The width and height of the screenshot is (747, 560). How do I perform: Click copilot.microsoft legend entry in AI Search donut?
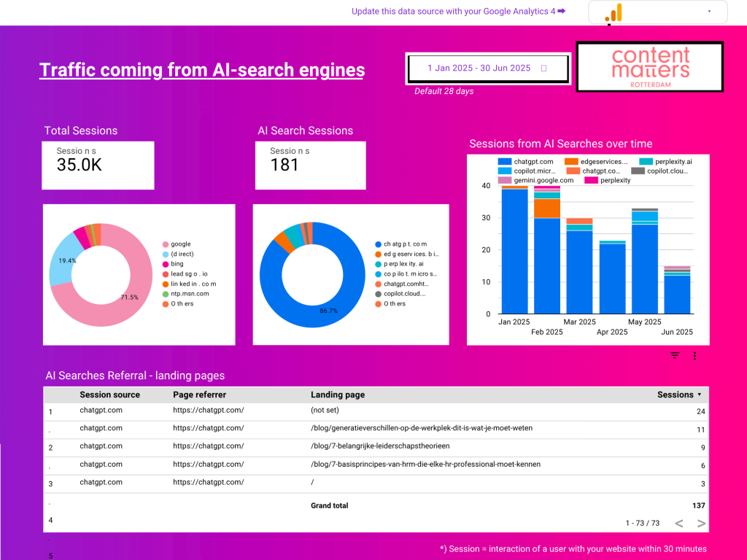click(x=406, y=274)
